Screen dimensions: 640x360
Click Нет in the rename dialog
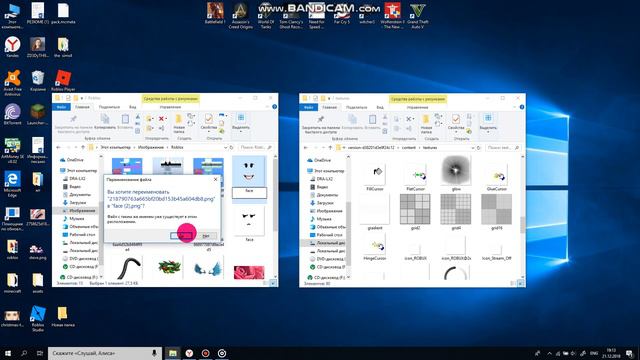point(206,236)
